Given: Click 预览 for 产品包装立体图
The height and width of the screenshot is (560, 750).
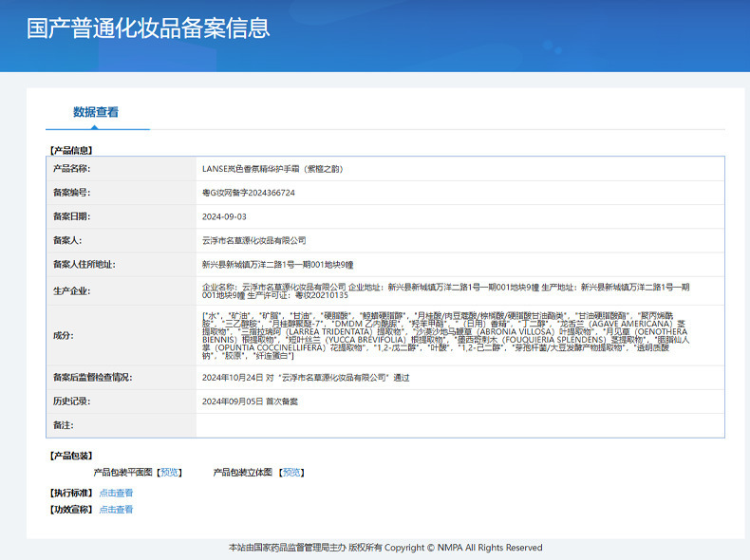Looking at the screenshot, I should click(x=292, y=472).
